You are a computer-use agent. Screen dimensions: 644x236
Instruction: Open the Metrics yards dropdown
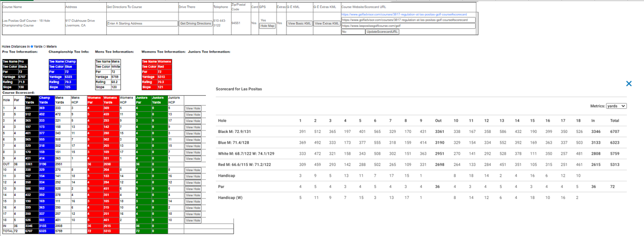[x=617, y=106]
